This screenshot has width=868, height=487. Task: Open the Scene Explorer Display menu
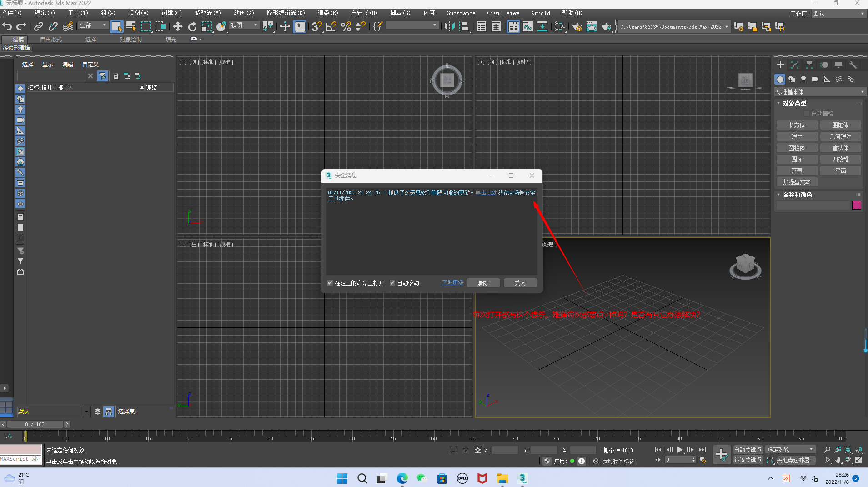click(48, 65)
